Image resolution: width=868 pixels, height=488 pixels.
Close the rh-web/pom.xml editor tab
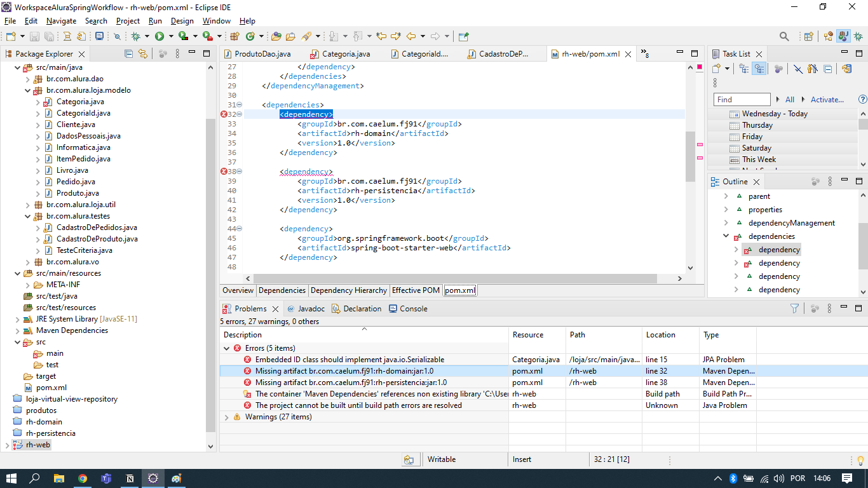point(628,54)
